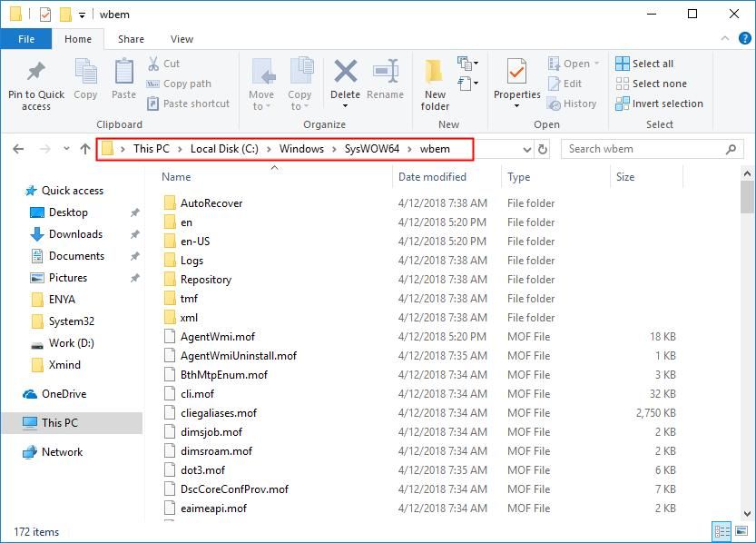Open the File menu
This screenshot has height=543, width=756.
point(25,39)
